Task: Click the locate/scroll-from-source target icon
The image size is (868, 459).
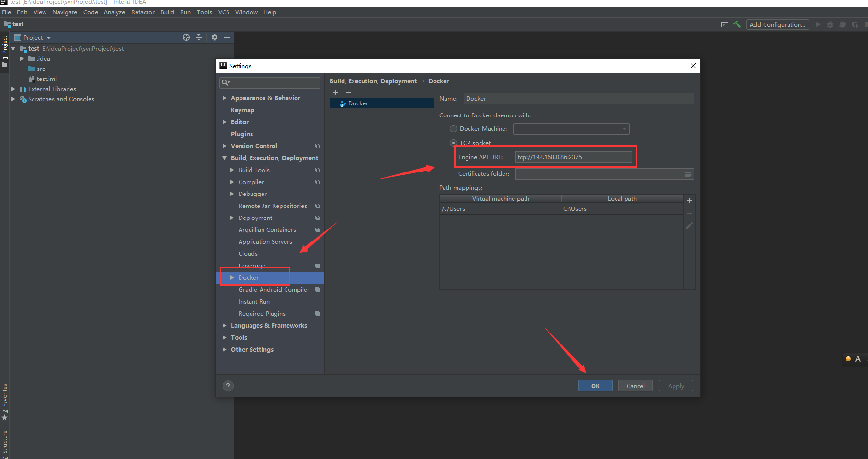Action: click(186, 37)
